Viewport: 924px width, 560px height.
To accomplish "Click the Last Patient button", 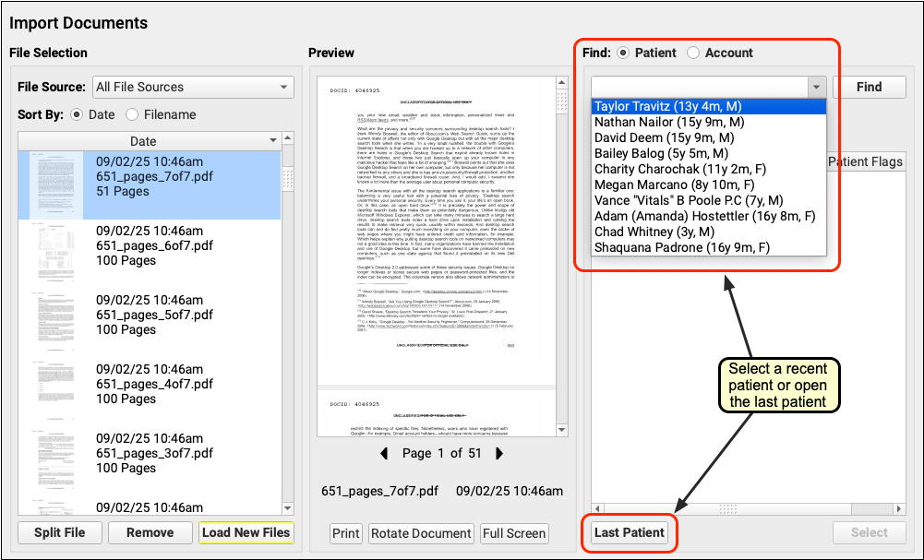I will coord(630,533).
